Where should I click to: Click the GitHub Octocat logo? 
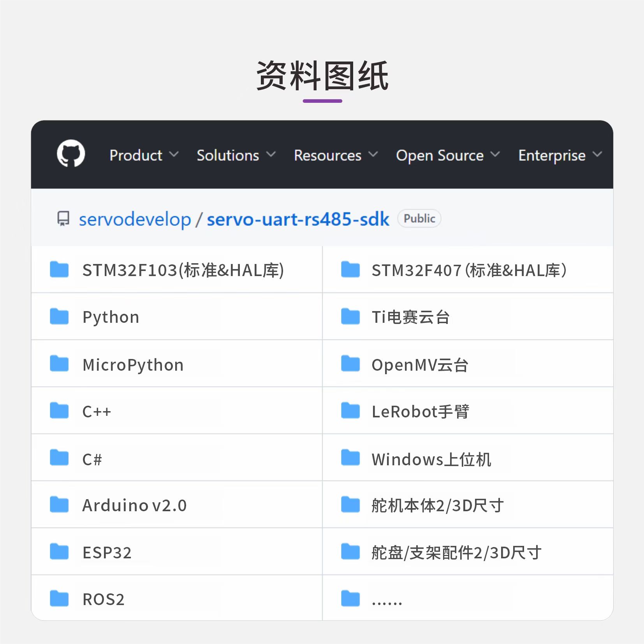pos(71,153)
